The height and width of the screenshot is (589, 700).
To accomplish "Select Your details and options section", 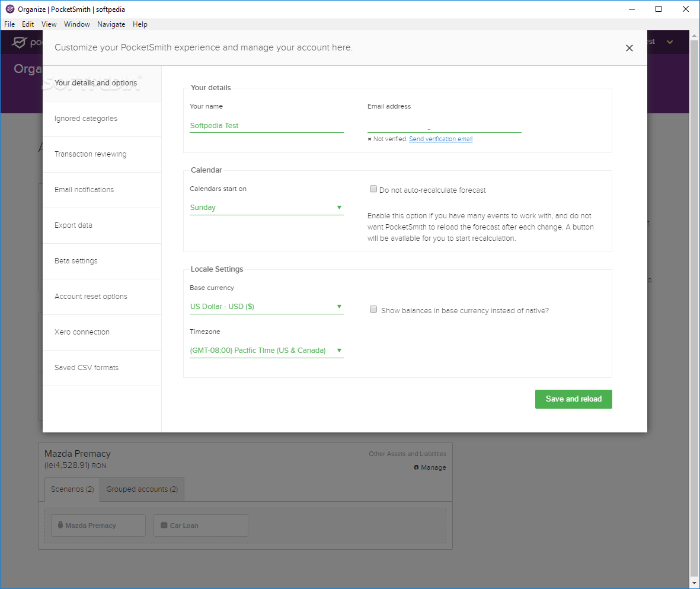I will click(x=102, y=83).
